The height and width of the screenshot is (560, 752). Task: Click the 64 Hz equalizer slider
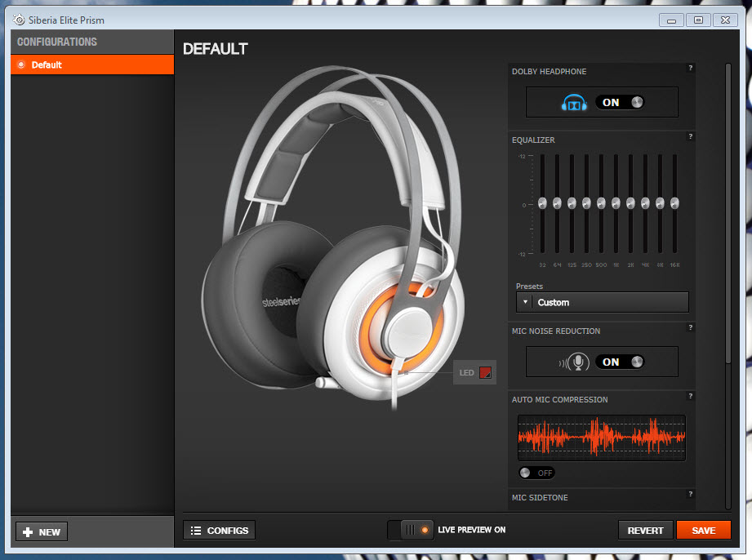(558, 204)
